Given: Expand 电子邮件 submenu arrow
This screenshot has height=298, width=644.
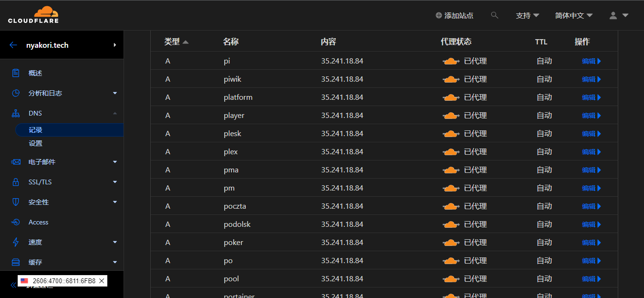Looking at the screenshot, I should [115, 162].
